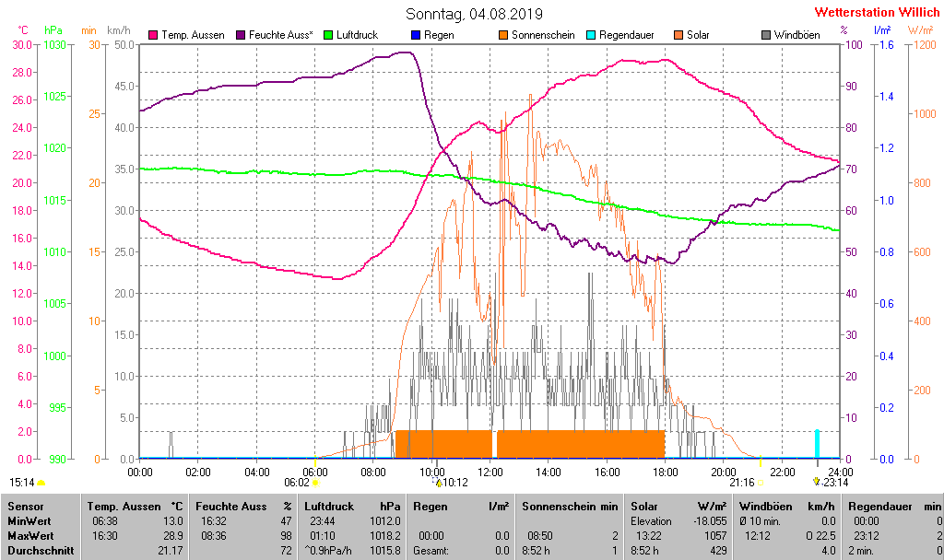
Task: Click the orange Solar legend swatch
Action: click(x=678, y=35)
